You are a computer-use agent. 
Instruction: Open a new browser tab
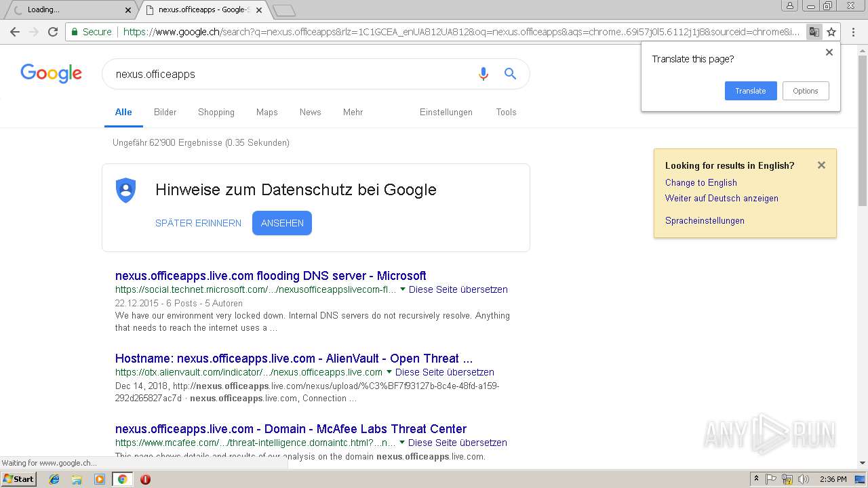click(x=284, y=10)
